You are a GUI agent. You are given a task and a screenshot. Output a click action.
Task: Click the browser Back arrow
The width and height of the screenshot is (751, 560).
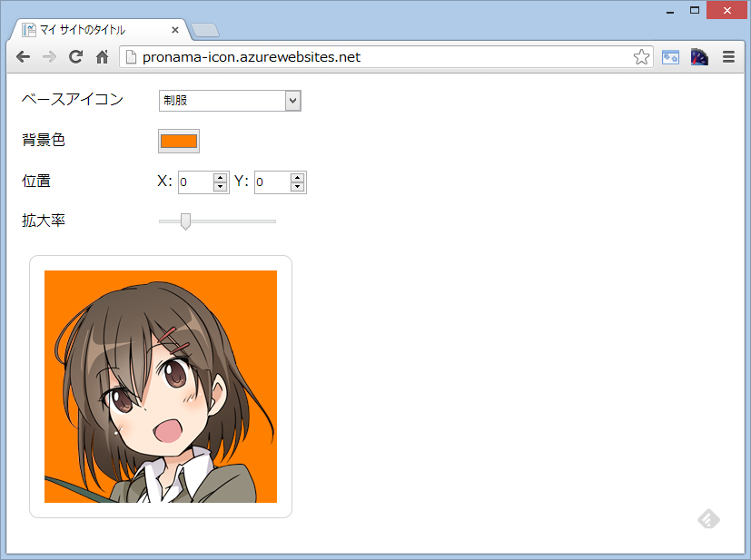pos(23,57)
